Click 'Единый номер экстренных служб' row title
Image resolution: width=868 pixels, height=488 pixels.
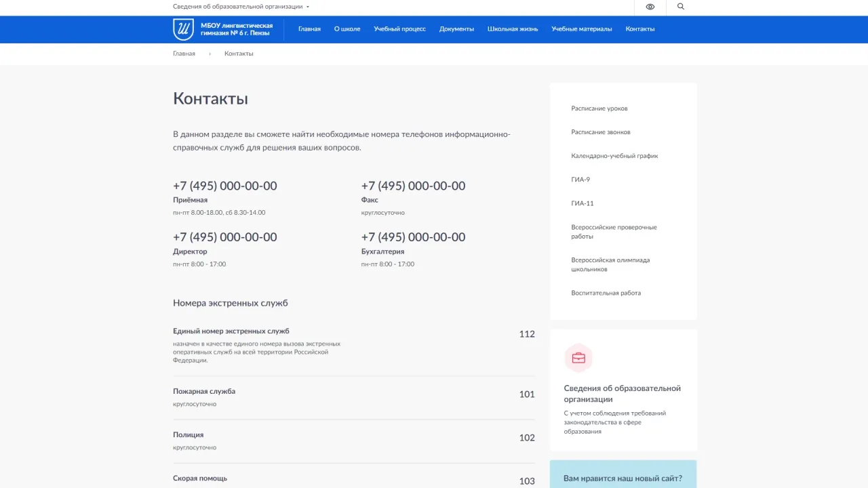point(231,331)
